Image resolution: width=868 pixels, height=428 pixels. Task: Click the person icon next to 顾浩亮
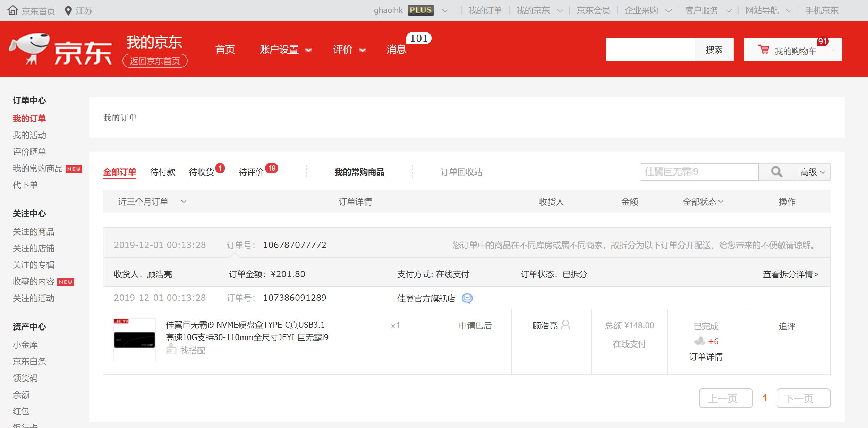point(565,325)
